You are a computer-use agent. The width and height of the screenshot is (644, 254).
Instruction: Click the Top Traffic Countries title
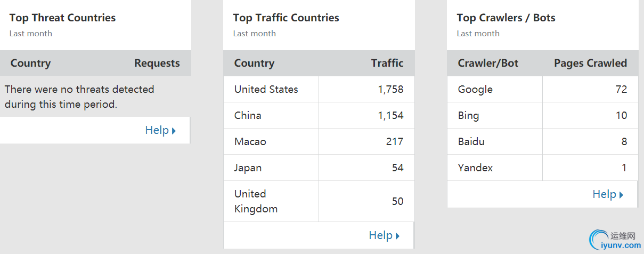coord(286,18)
